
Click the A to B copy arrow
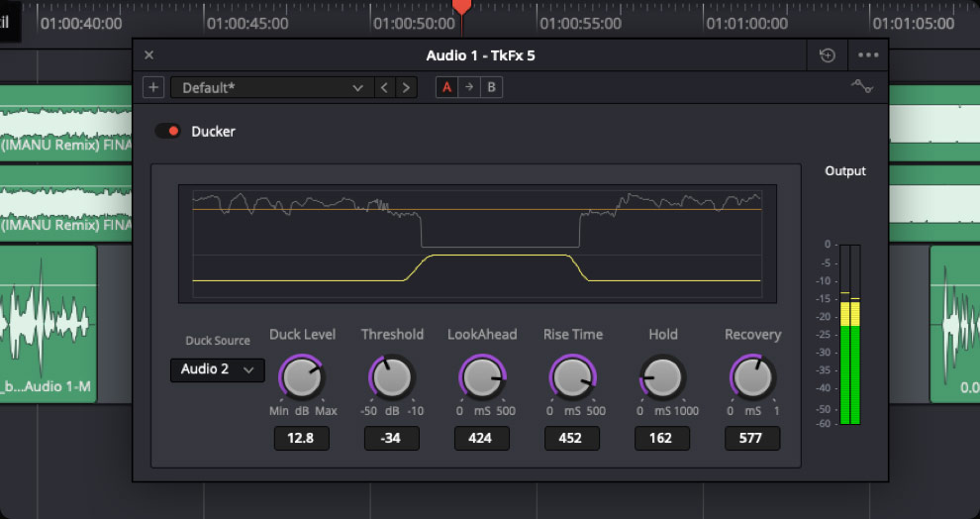click(x=469, y=87)
